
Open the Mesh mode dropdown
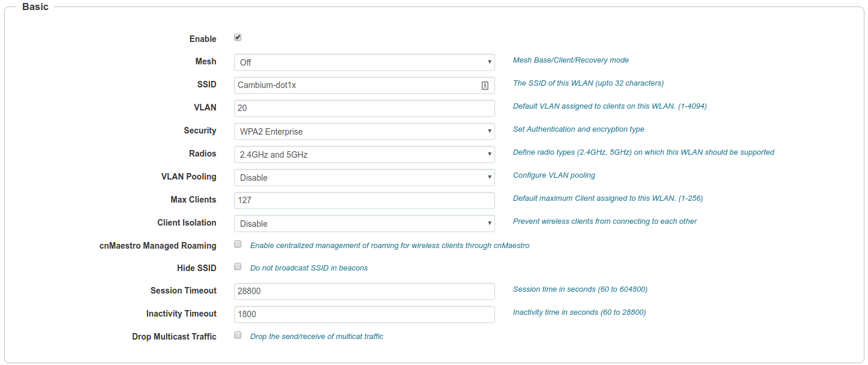point(364,62)
